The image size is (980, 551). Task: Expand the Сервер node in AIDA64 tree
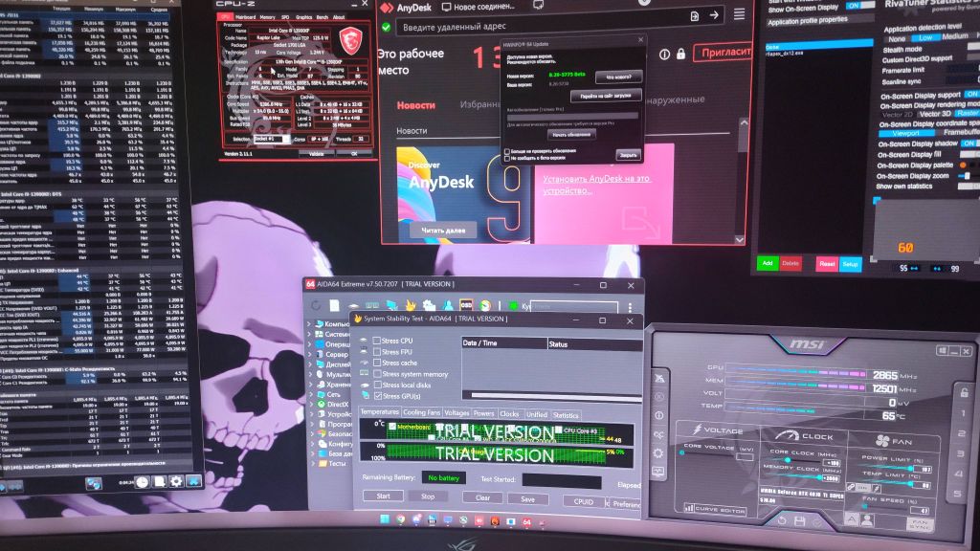(310, 354)
